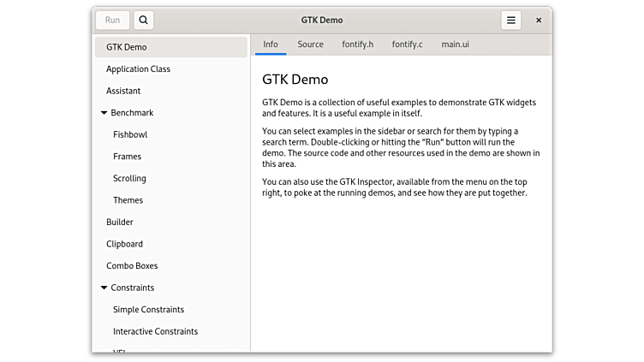644x362 pixels.
Task: Open the hamburger menu in header
Action: (510, 20)
